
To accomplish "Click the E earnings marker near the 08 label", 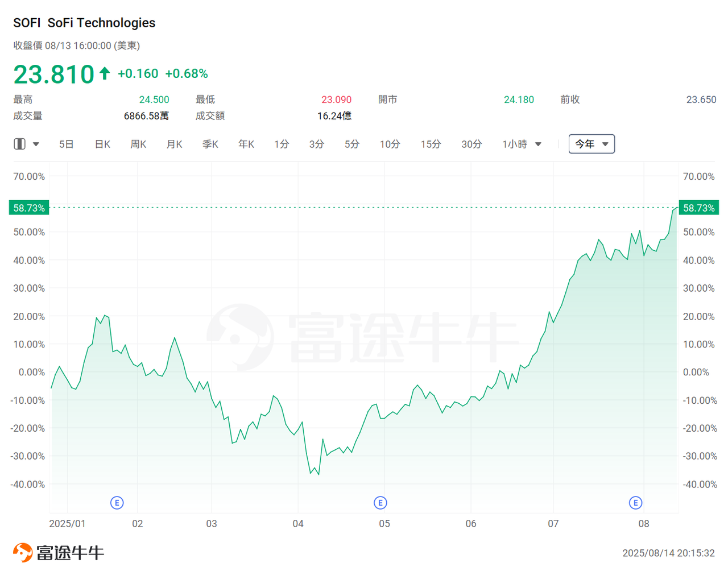I will coord(635,503).
